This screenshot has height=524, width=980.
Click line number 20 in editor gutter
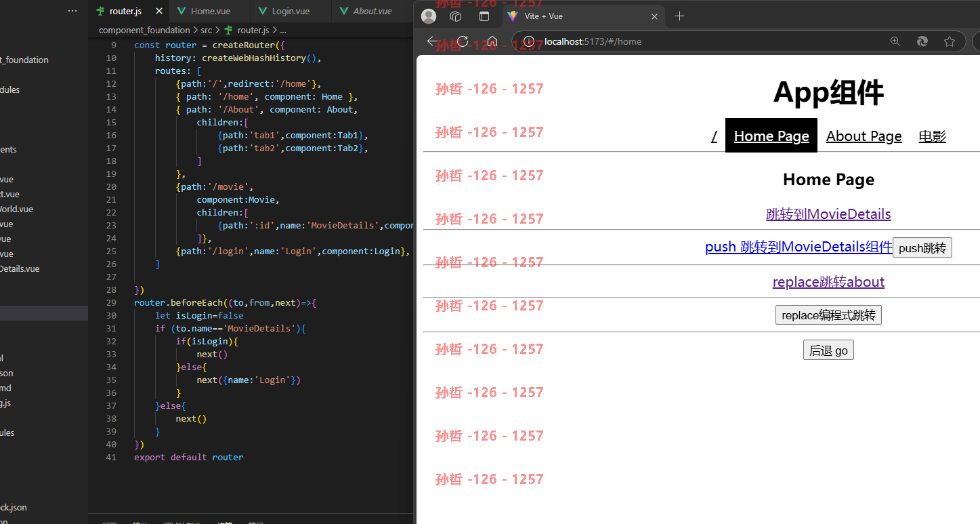coord(111,187)
